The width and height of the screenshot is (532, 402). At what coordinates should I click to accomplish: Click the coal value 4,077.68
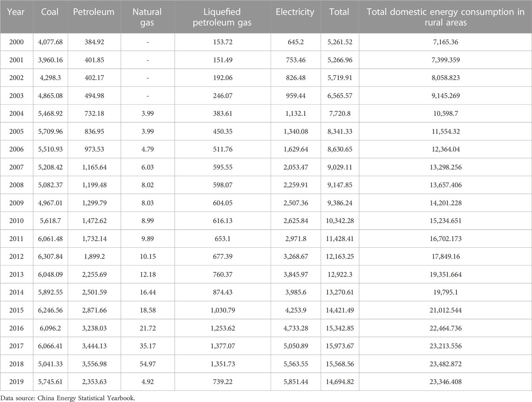[x=50, y=42]
